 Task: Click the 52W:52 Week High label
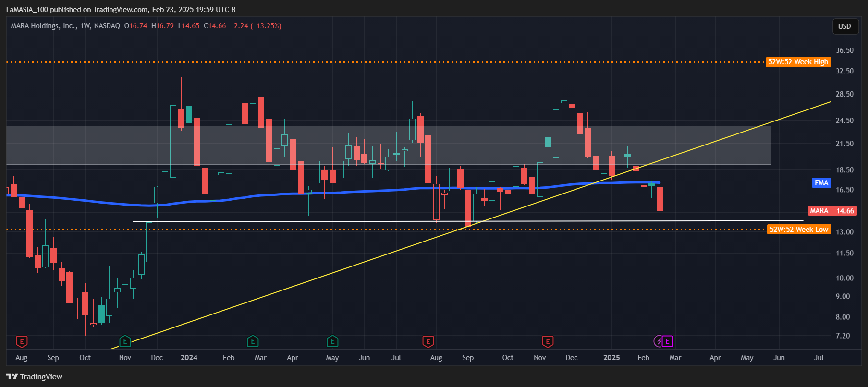coord(798,62)
